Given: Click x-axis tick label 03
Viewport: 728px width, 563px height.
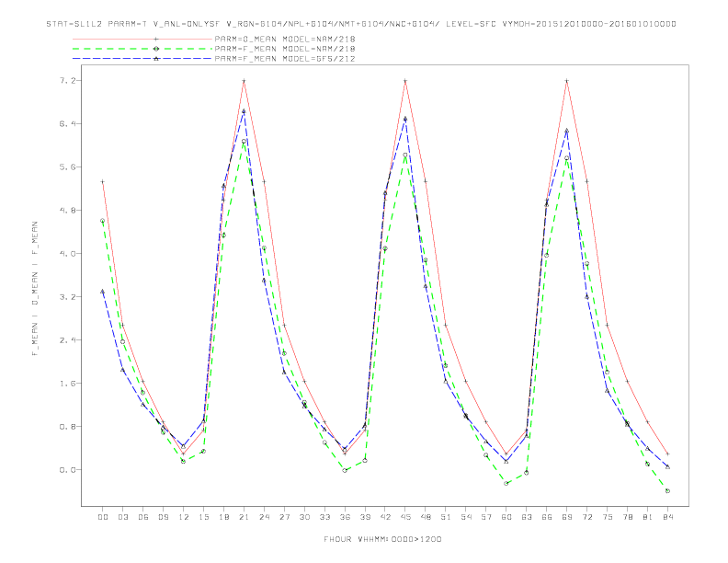Looking at the screenshot, I should click(x=122, y=517).
